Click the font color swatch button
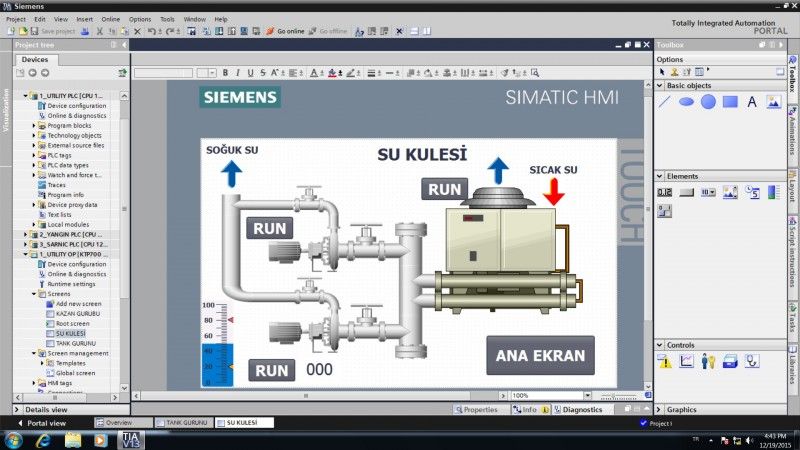The height and width of the screenshot is (450, 800). [x=313, y=73]
